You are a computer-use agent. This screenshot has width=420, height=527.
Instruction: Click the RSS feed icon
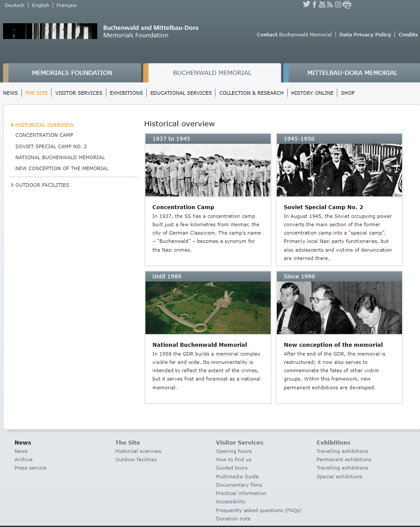pos(330,4)
